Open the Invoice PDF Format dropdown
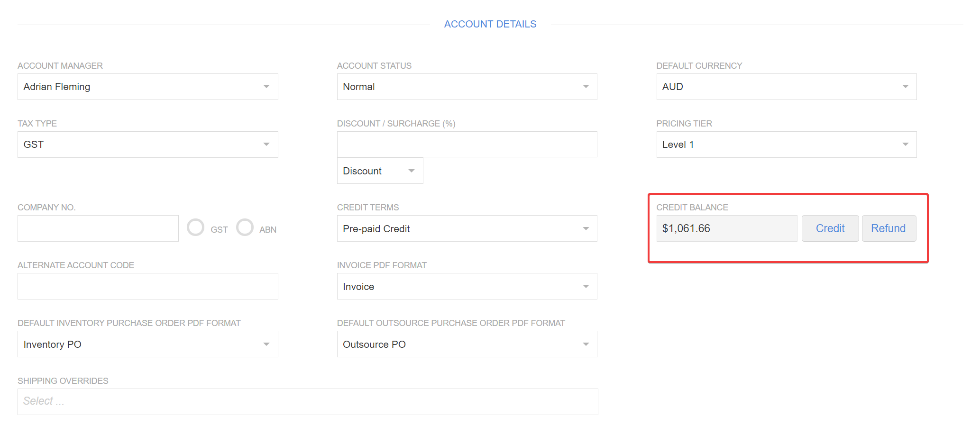This screenshot has height=435, width=980. (x=467, y=287)
